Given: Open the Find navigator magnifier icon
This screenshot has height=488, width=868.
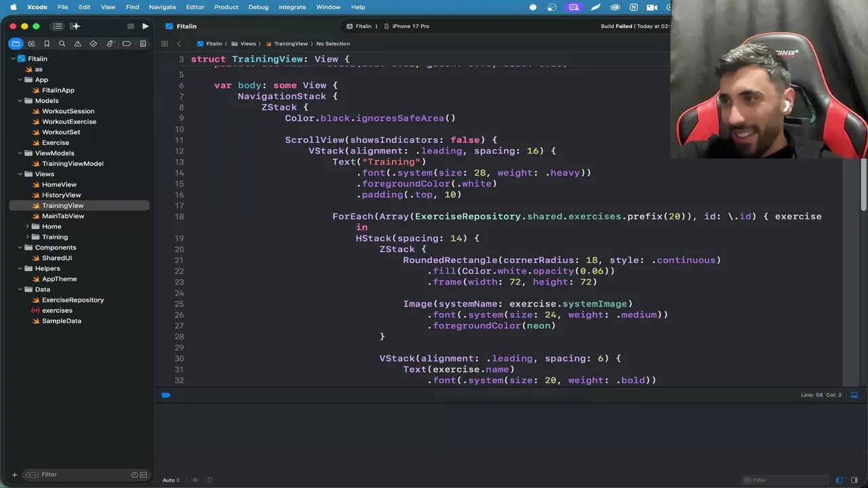Looking at the screenshot, I should pos(62,43).
